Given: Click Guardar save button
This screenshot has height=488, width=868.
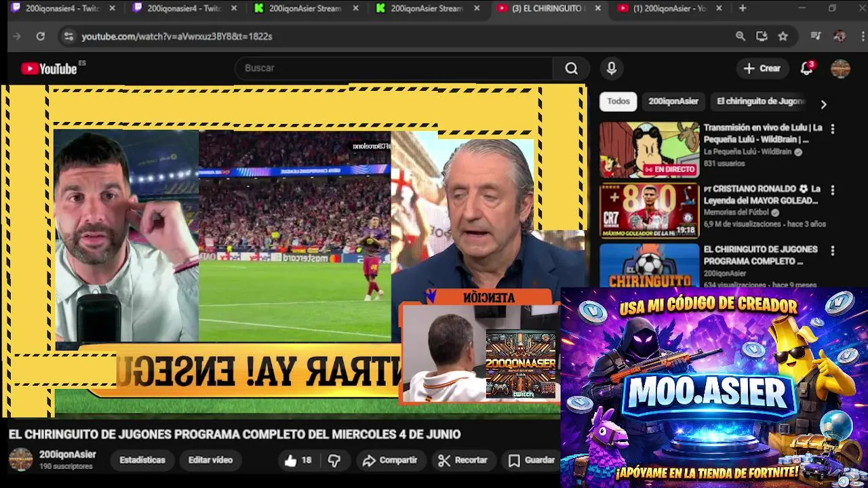Looking at the screenshot, I should (532, 460).
